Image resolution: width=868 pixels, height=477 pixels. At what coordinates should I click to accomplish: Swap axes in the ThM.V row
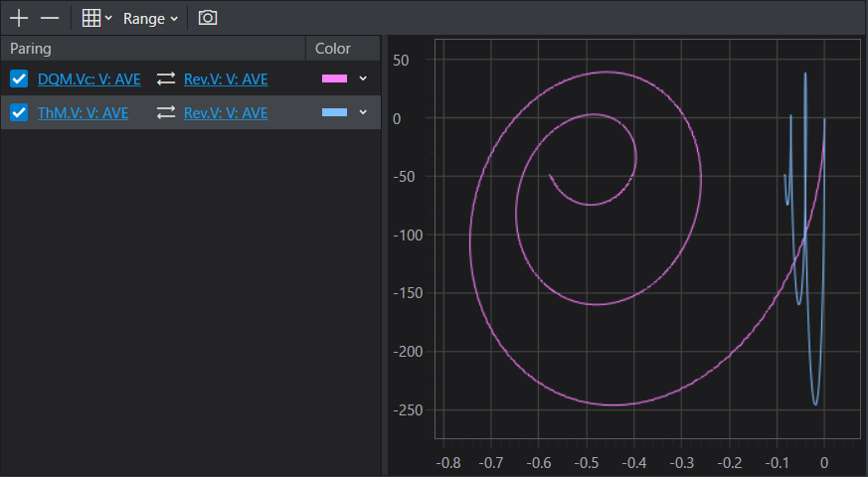point(165,113)
